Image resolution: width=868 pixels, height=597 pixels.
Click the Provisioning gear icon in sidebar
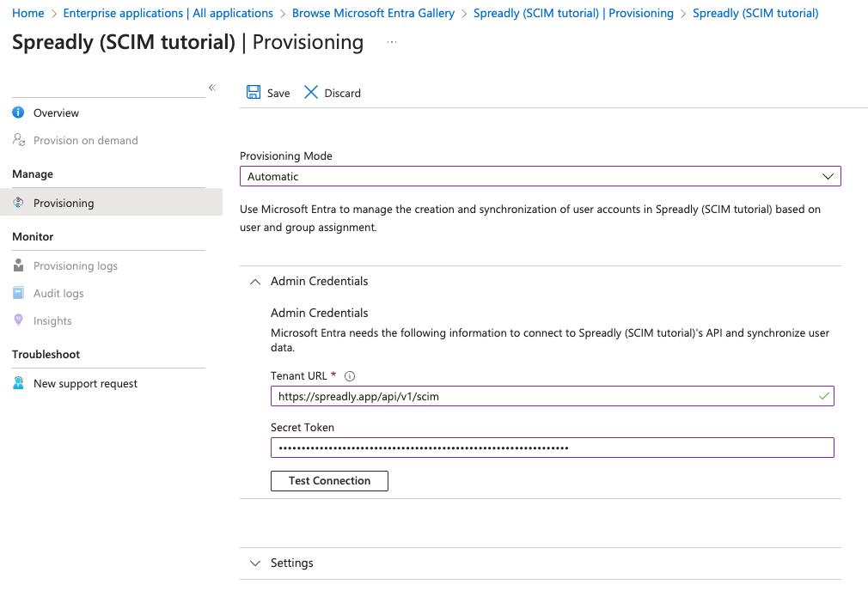pos(18,203)
